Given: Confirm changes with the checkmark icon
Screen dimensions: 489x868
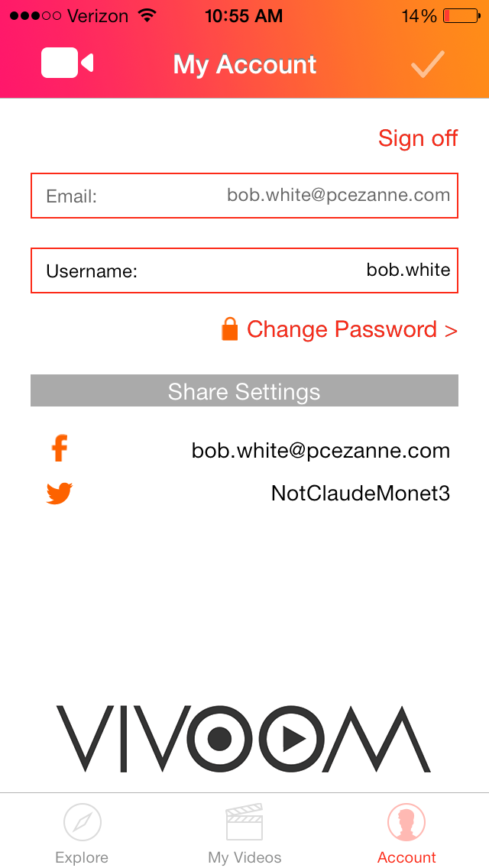Looking at the screenshot, I should coord(428,65).
